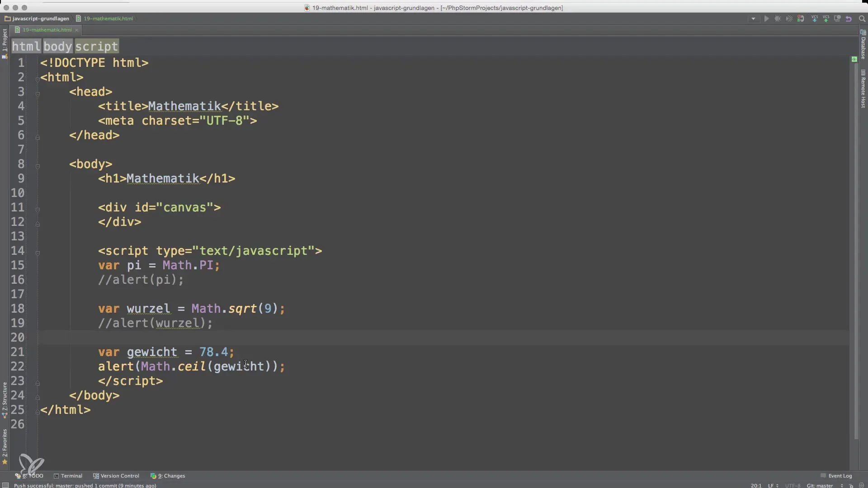This screenshot has height=488, width=868.
Task: Click the 20:1 cursor position indicator
Action: (x=756, y=486)
